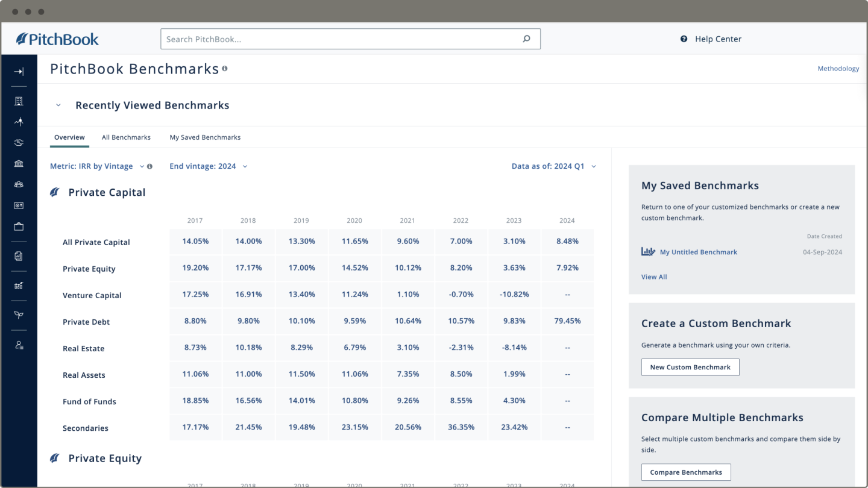The width and height of the screenshot is (868, 488).
Task: Switch to Overview tab
Action: (x=69, y=137)
